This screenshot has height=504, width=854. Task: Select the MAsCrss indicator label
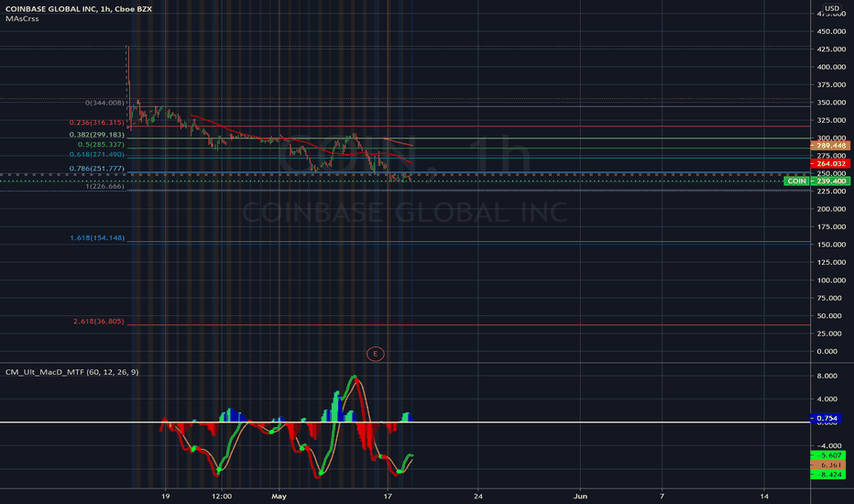click(x=22, y=18)
